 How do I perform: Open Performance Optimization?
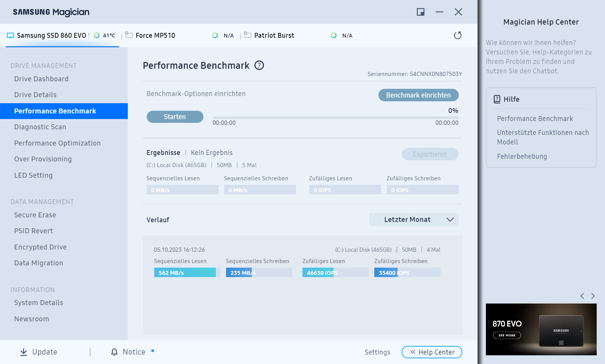tap(57, 143)
